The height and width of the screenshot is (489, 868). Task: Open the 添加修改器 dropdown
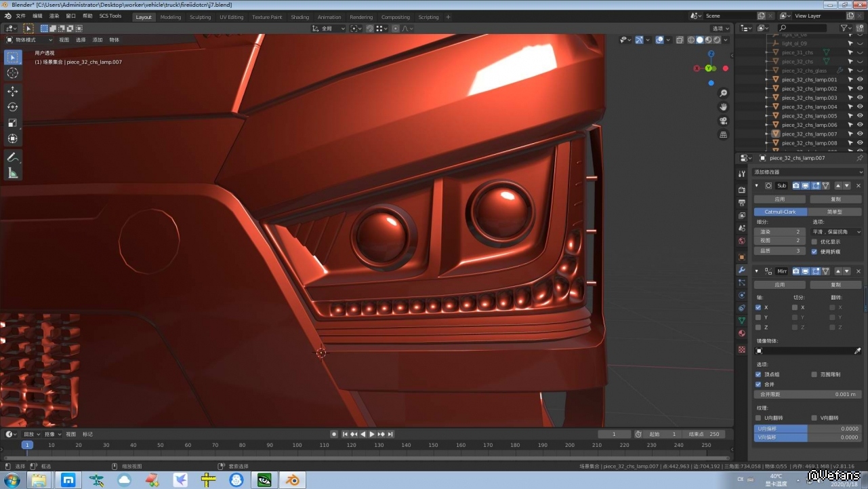(808, 172)
